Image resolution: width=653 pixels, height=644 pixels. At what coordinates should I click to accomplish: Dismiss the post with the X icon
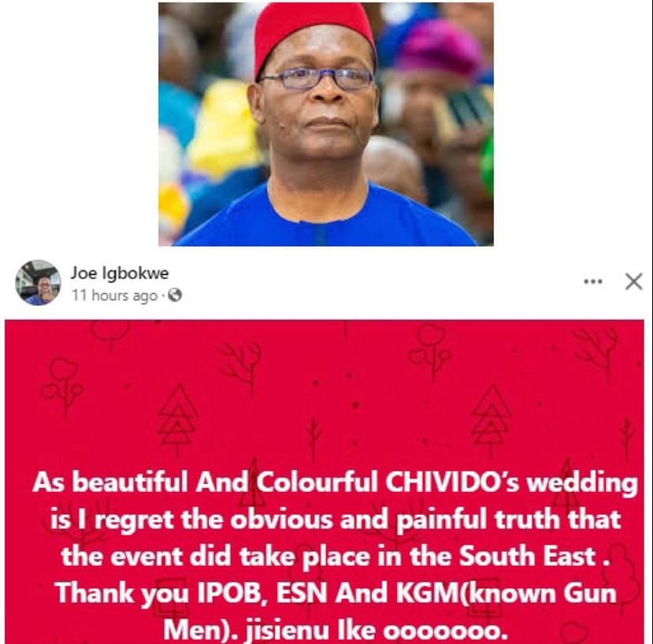click(633, 281)
